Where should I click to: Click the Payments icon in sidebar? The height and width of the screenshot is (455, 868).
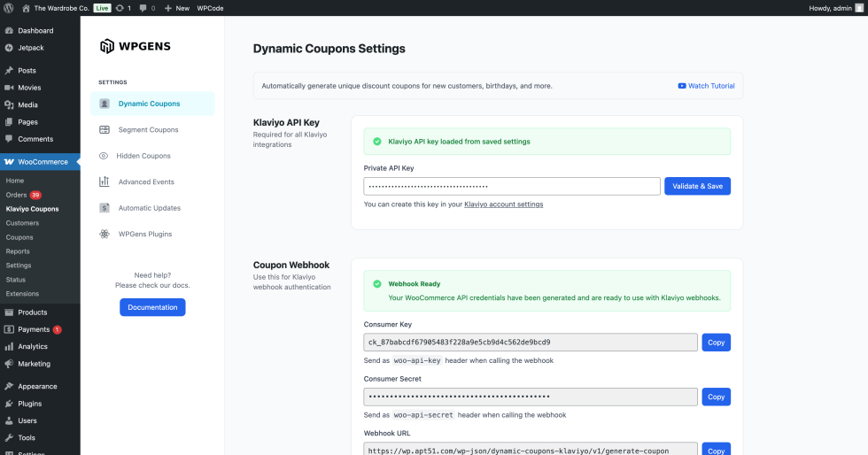coord(9,329)
